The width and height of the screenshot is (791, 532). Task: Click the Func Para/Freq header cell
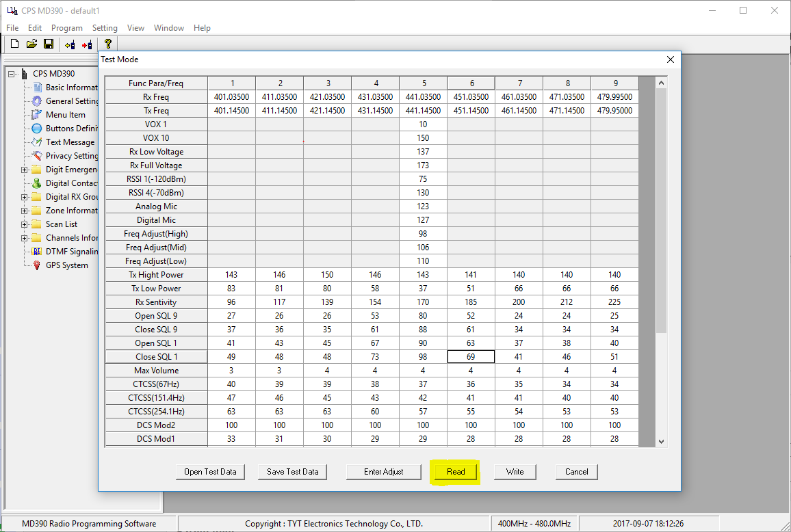click(x=156, y=83)
